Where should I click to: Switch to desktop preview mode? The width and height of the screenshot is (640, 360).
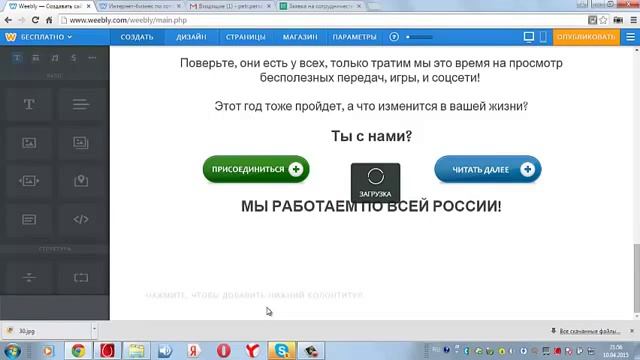click(x=529, y=37)
